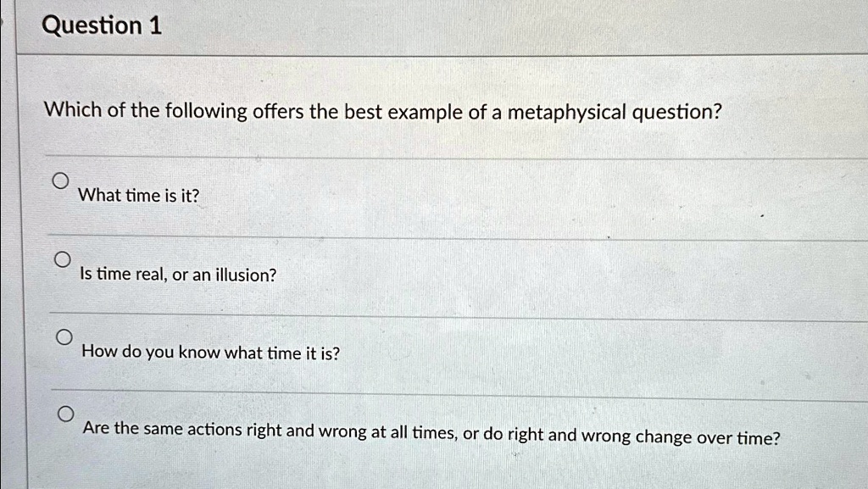Click the answer about right and wrong changing over time
This screenshot has width=868, height=489.
[431, 431]
